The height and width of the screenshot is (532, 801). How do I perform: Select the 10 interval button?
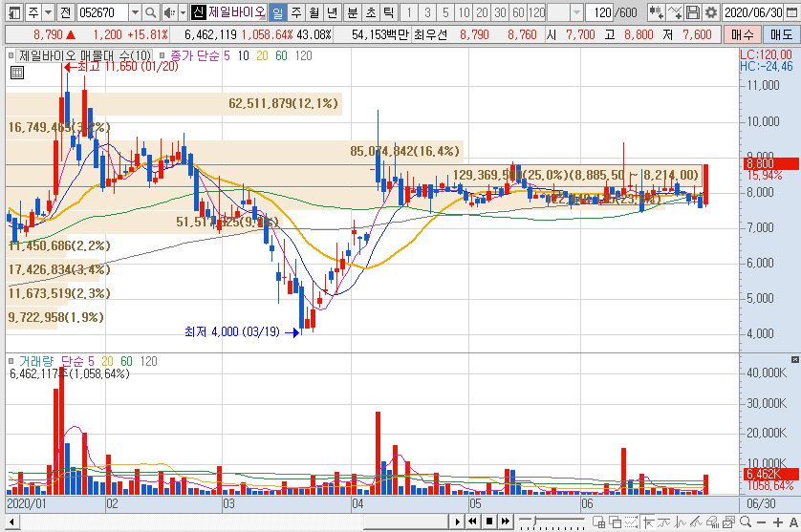pyautogui.click(x=464, y=12)
